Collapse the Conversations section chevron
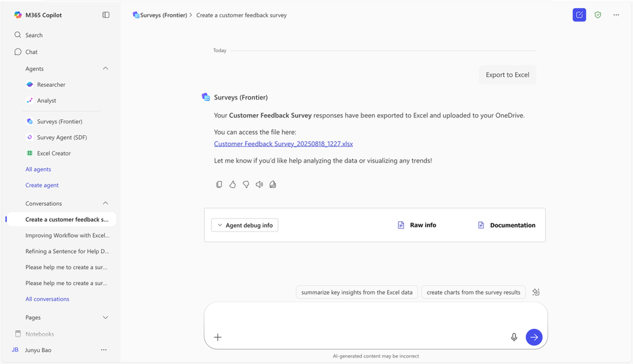The height and width of the screenshot is (364, 633). 105,203
